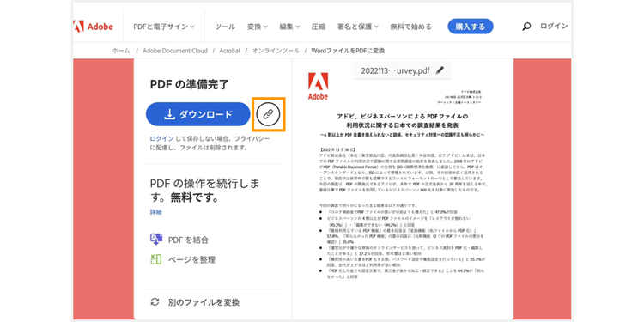Click the PDFを結合 merge icon
644x322 pixels.
tap(156, 239)
